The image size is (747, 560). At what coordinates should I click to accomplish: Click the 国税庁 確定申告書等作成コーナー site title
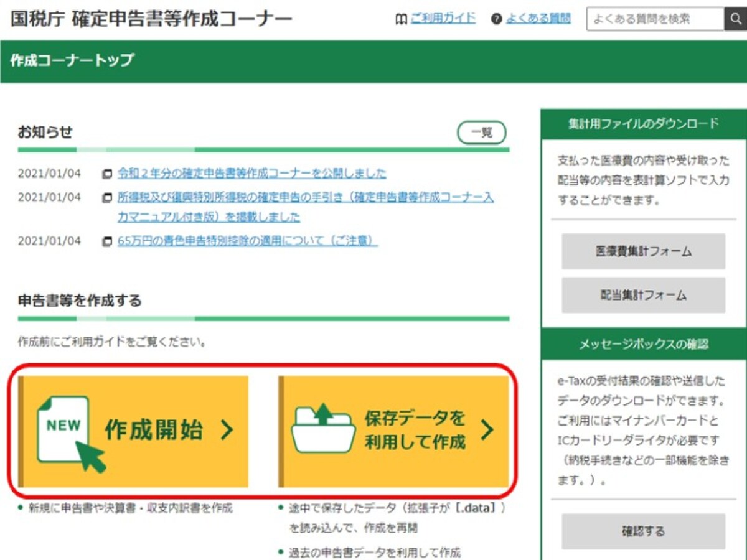coord(151,20)
